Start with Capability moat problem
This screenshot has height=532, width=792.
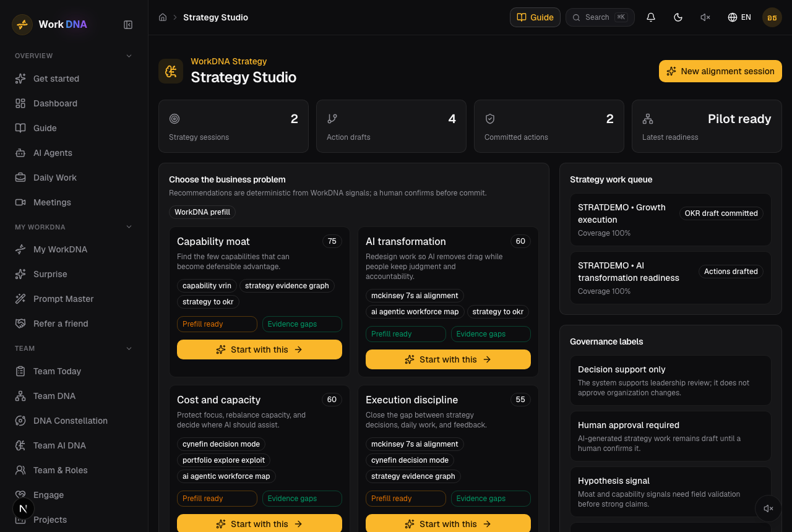click(x=259, y=350)
